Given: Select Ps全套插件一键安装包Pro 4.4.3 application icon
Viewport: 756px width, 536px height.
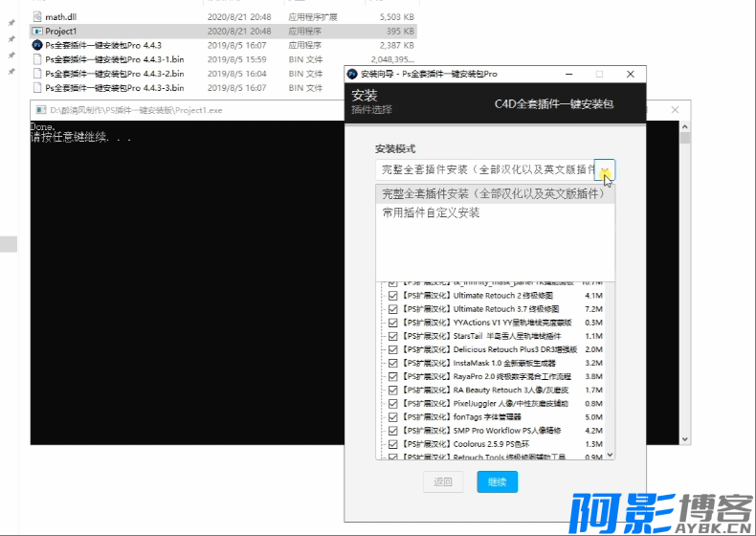Looking at the screenshot, I should coord(37,45).
